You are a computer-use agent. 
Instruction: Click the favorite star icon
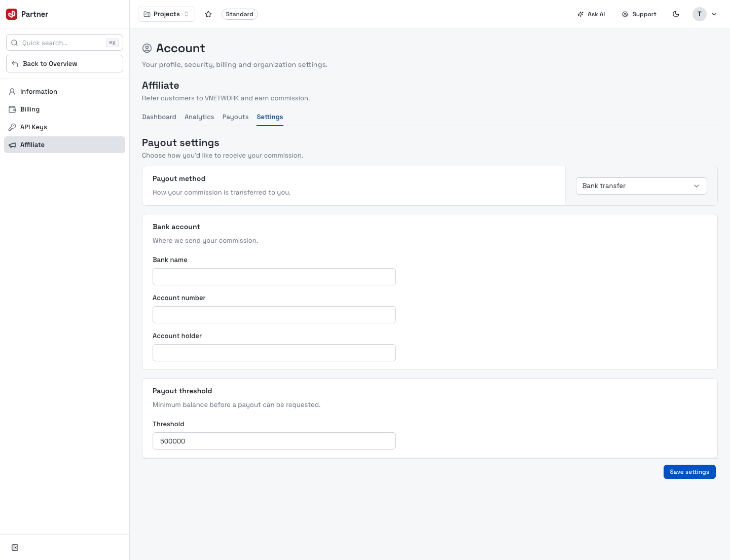click(x=208, y=14)
